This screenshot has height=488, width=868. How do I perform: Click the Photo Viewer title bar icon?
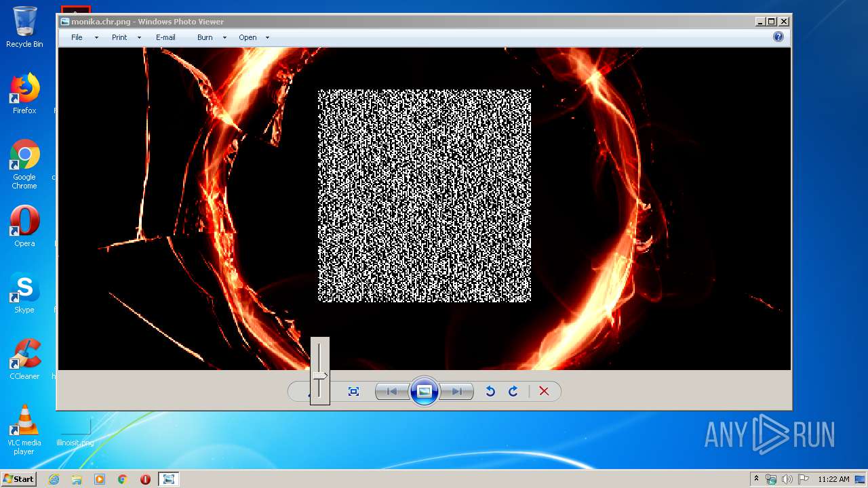[65, 22]
